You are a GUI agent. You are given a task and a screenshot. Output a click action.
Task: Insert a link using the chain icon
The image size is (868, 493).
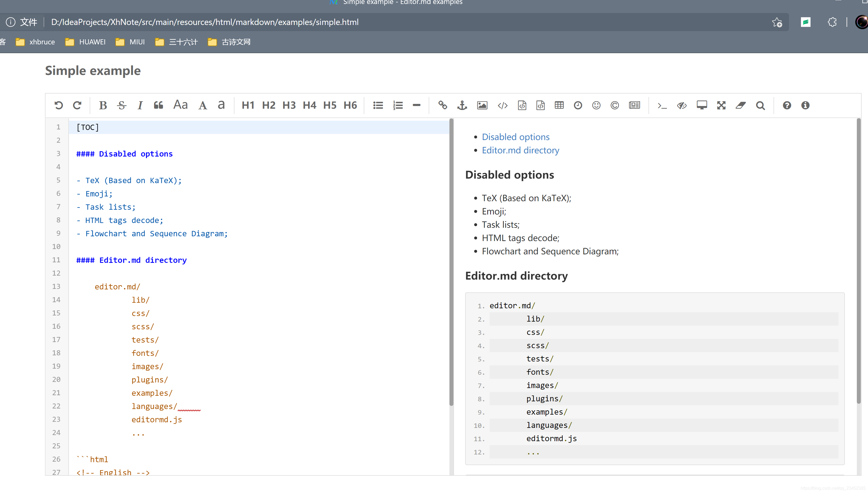[x=442, y=105]
